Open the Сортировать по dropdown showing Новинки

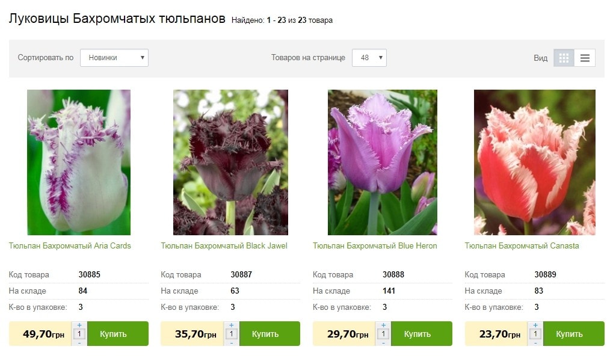[114, 58]
